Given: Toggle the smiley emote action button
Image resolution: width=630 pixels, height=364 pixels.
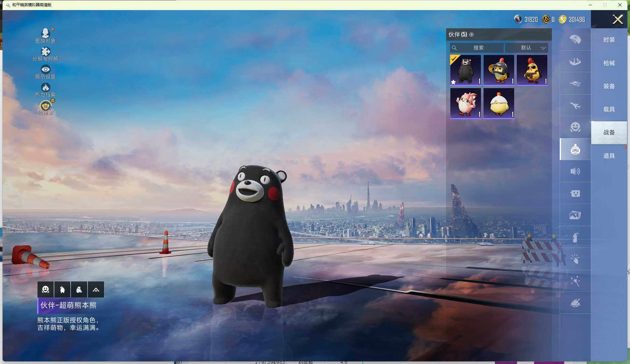Looking at the screenshot, I should 46,290.
